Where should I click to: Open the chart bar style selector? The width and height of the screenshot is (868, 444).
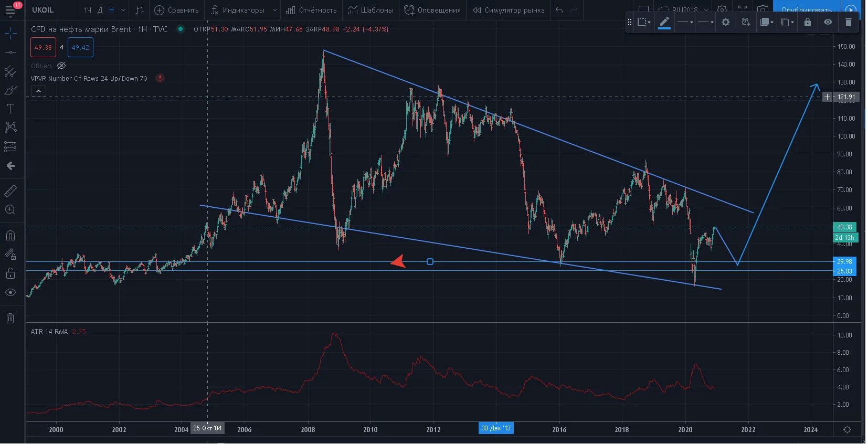[x=139, y=10]
